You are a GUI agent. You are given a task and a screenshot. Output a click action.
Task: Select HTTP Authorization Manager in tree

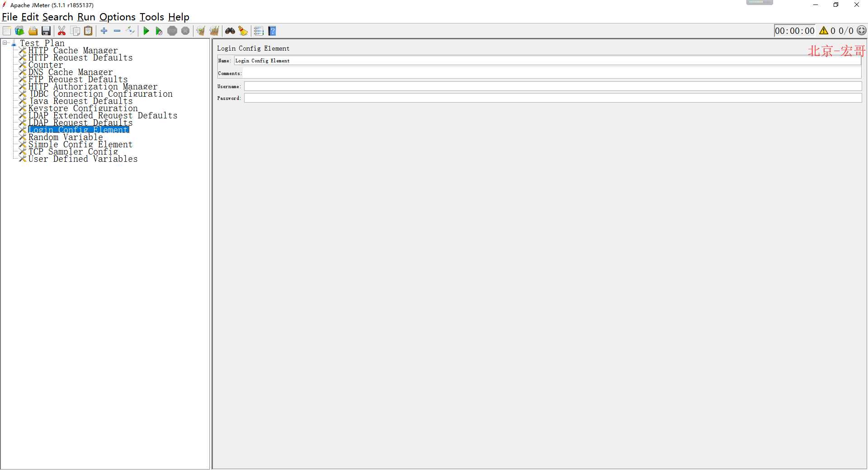point(93,87)
